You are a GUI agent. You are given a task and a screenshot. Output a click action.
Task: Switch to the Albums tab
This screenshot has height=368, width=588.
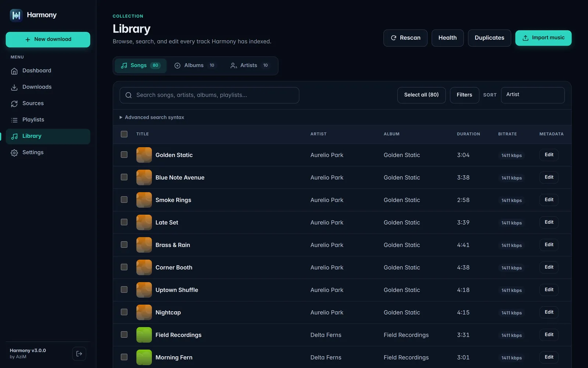195,66
